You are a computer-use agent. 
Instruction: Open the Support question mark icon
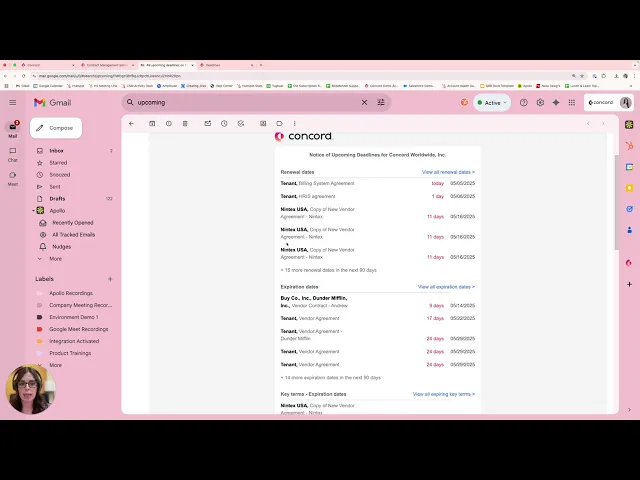524,102
